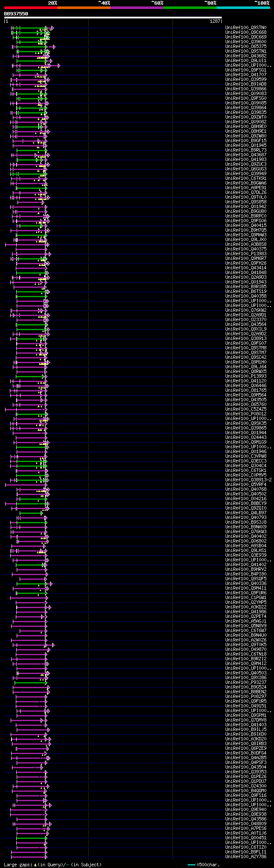The width and height of the screenshot is (274, 868).
Task: Select the UniRef100_Q09083 label
Action: (246, 94)
